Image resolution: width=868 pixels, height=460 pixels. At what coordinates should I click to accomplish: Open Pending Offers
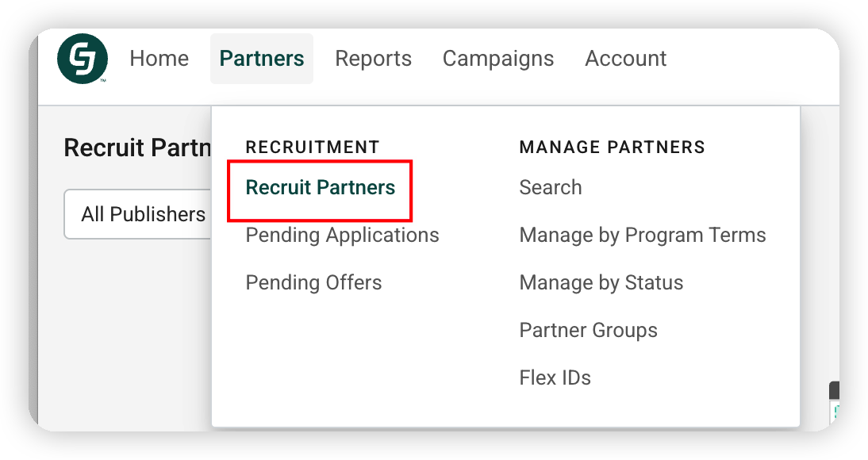click(313, 282)
